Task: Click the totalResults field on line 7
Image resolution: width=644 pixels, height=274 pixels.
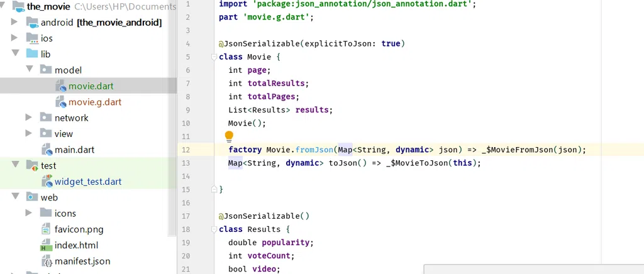Action: click(x=275, y=83)
